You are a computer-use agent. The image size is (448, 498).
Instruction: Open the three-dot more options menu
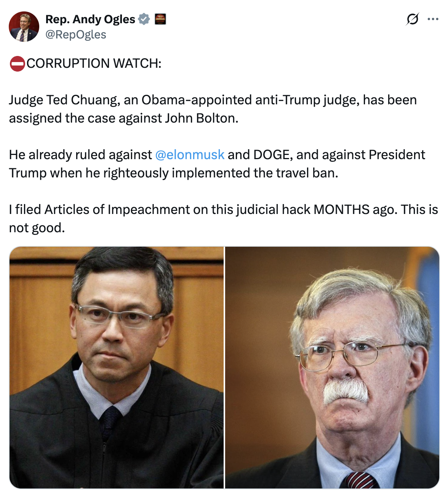433,19
